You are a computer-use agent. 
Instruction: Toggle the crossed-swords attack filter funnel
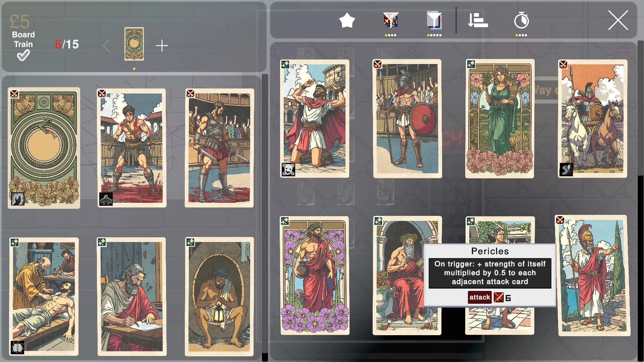(391, 20)
